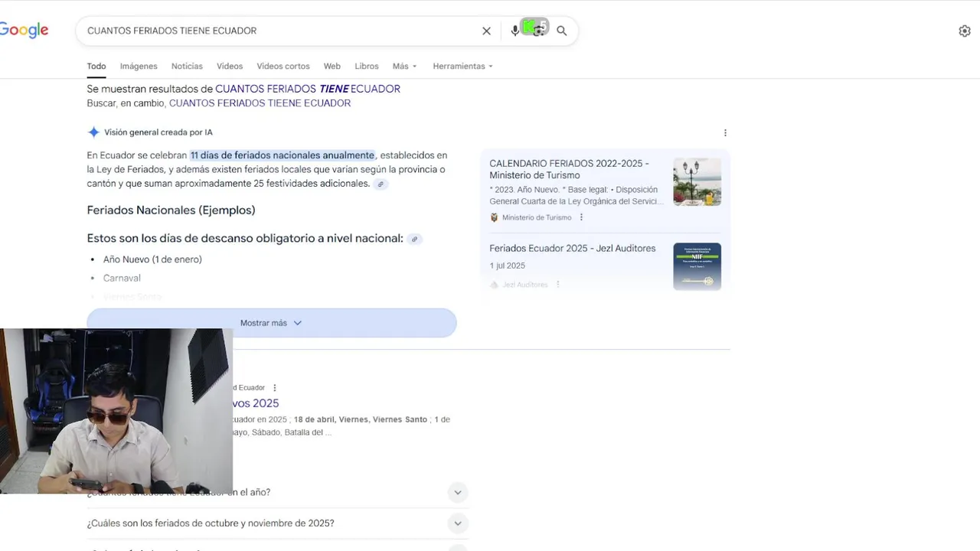Click 'Visión general creada por IA' label
This screenshot has width=980, height=551.
(x=158, y=132)
